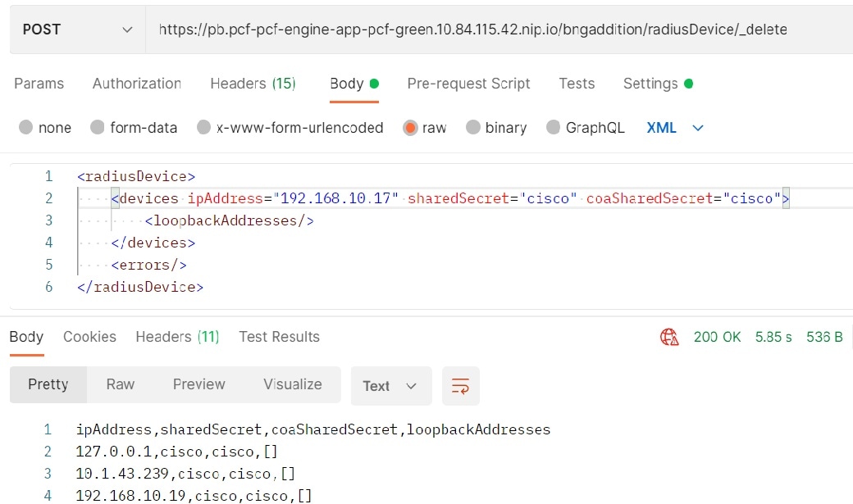The width and height of the screenshot is (853, 504).
Task: Click the Raw response view button
Action: pyautogui.click(x=121, y=384)
